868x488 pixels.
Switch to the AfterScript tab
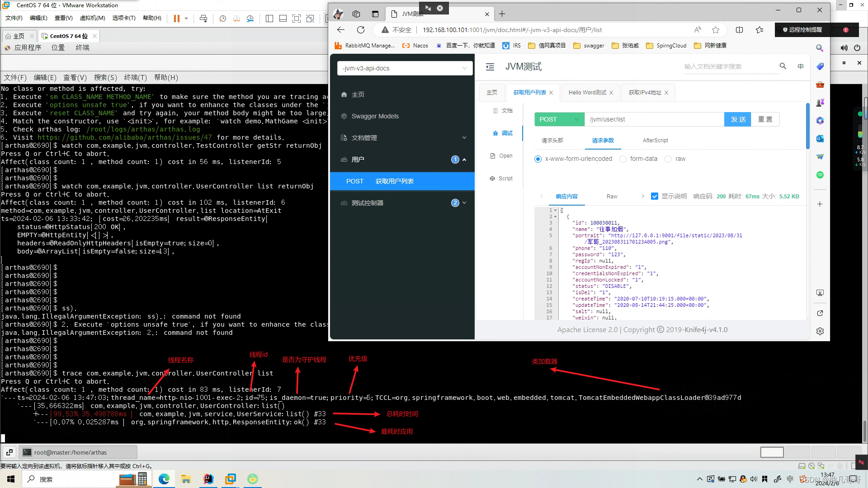[655, 141]
